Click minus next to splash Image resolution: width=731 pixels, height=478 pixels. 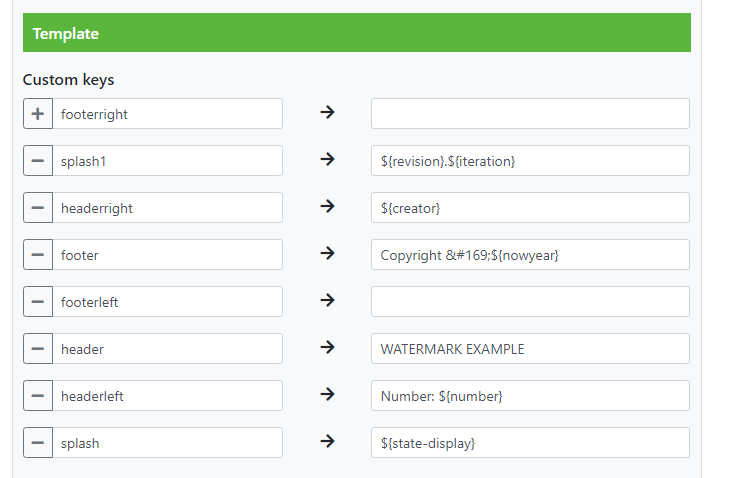click(38, 443)
